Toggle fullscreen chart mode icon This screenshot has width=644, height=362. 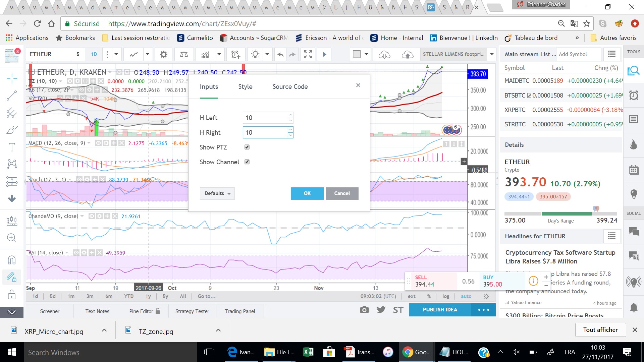(308, 54)
